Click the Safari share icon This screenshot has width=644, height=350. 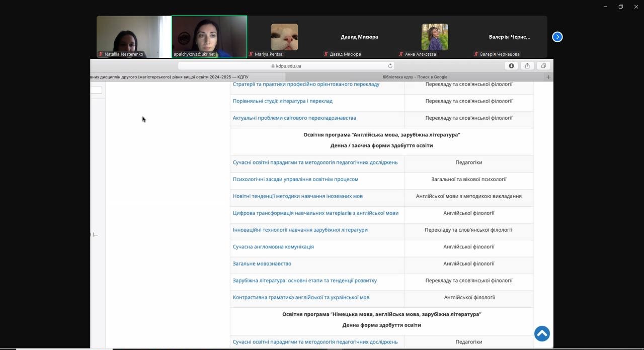(527, 66)
